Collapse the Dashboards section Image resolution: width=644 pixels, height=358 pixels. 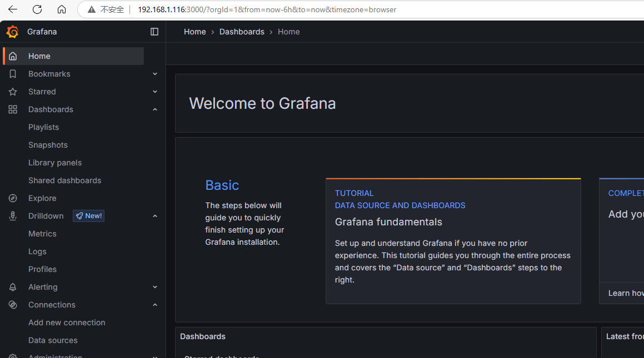(x=154, y=109)
